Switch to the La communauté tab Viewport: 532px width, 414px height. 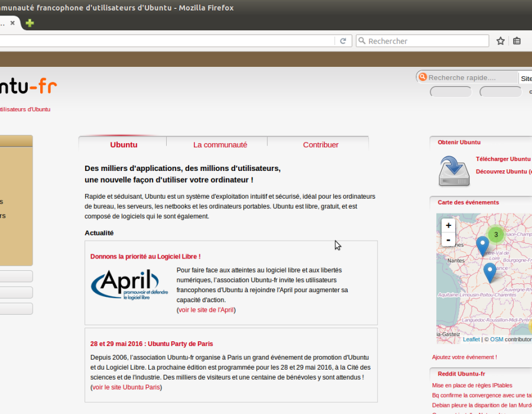pos(220,145)
